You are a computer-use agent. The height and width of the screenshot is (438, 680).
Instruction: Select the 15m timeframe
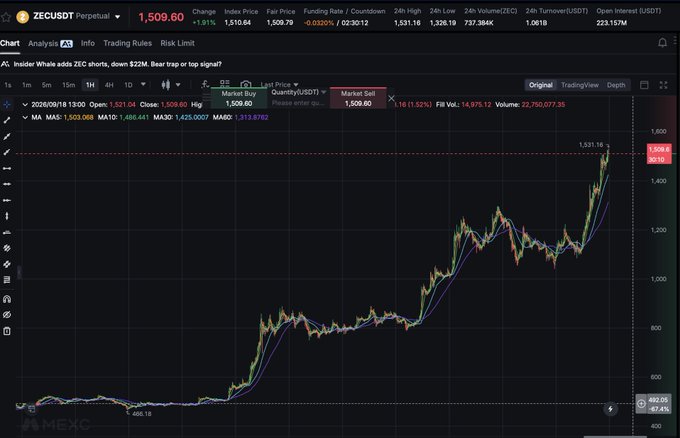point(69,85)
